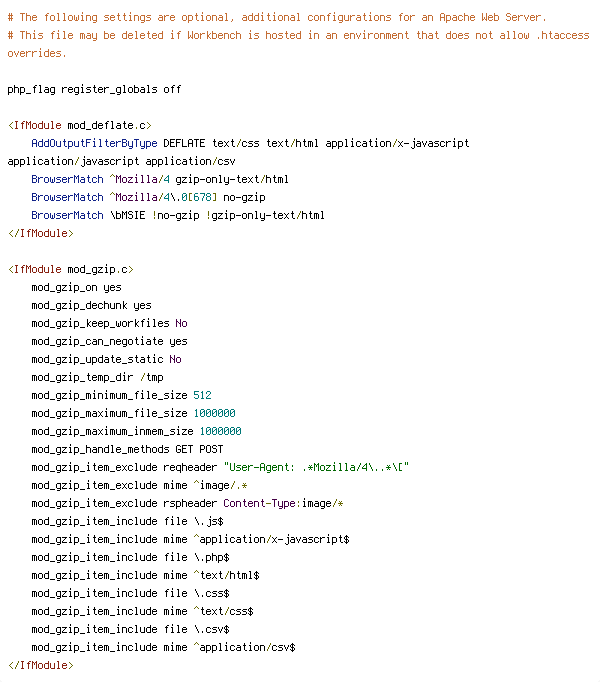Click the include file \.php$ line
Viewport: 600px width, 682px height.
click(x=130, y=557)
